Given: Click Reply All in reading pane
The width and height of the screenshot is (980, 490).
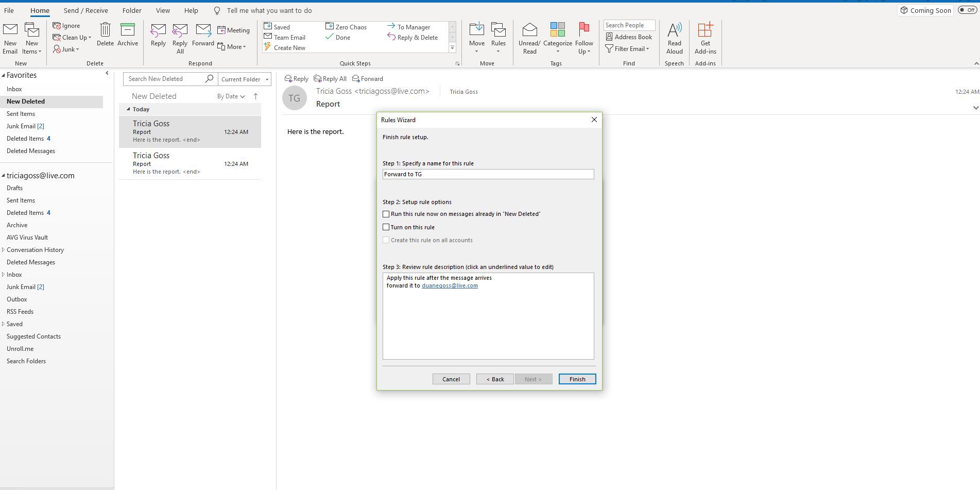Looking at the screenshot, I should (330, 79).
